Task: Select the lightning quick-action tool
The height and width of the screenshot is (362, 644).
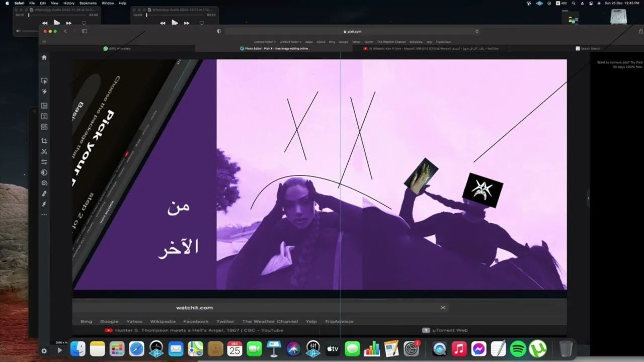Action: click(x=44, y=92)
